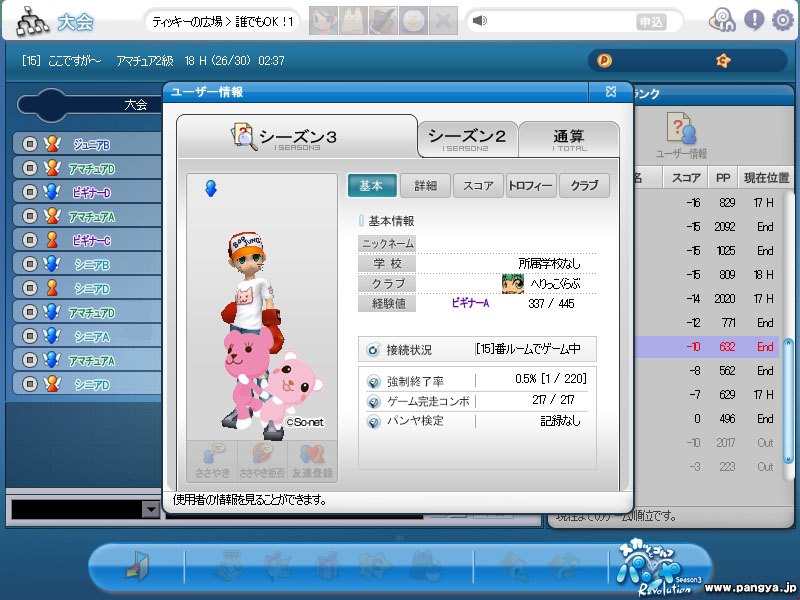Image resolution: width=800 pixels, height=600 pixels.
Task: Click the club emblem icon beside へりっこくらぶ
Action: pos(512,284)
